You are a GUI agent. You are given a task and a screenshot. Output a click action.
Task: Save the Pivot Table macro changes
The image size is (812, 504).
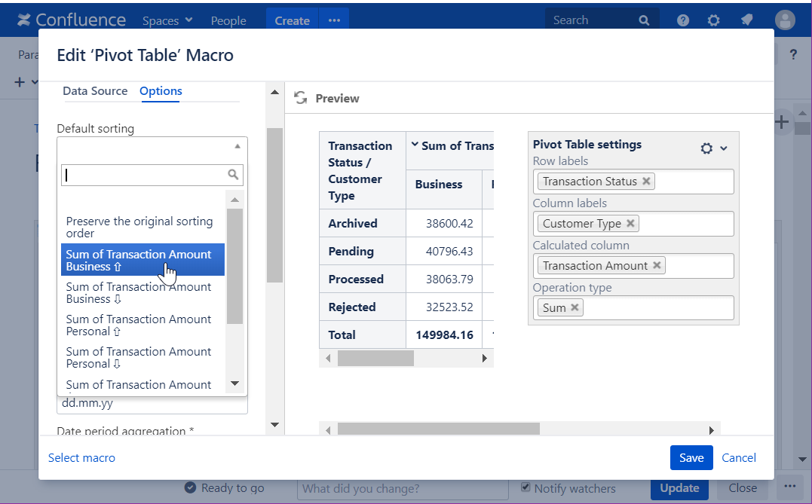click(691, 457)
